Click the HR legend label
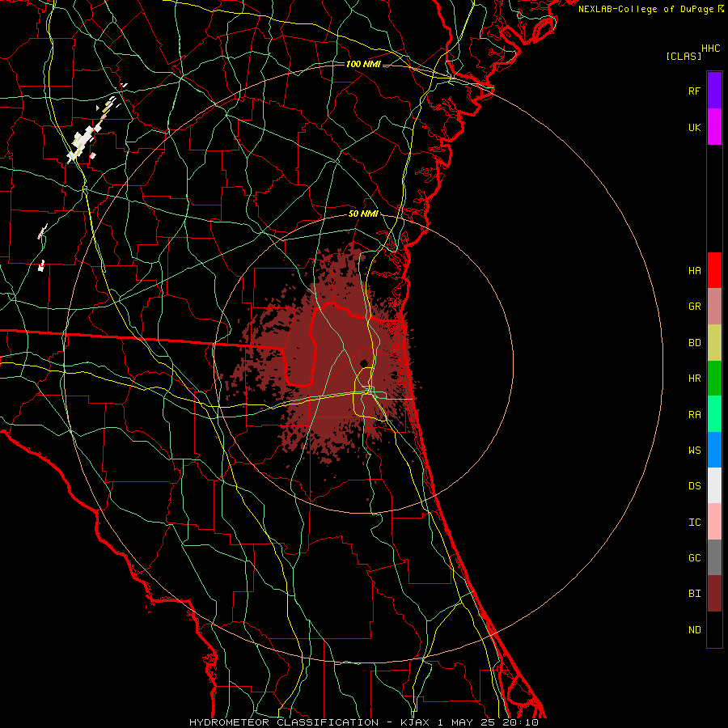The width and height of the screenshot is (728, 728). tap(694, 379)
